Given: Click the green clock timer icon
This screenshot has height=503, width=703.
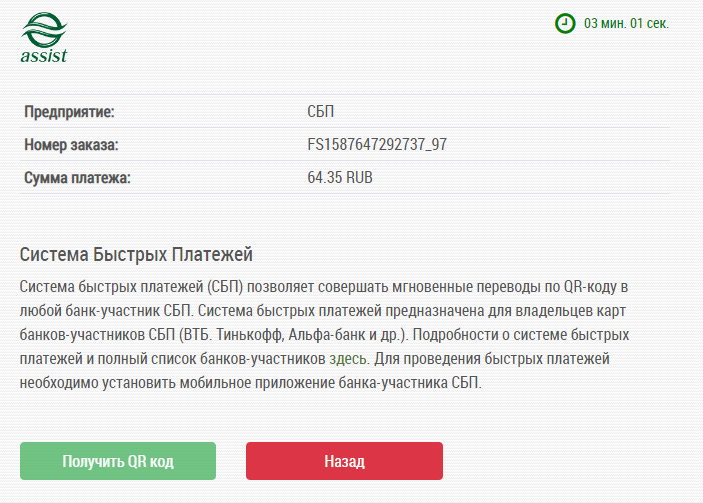Looking at the screenshot, I should click(x=565, y=22).
